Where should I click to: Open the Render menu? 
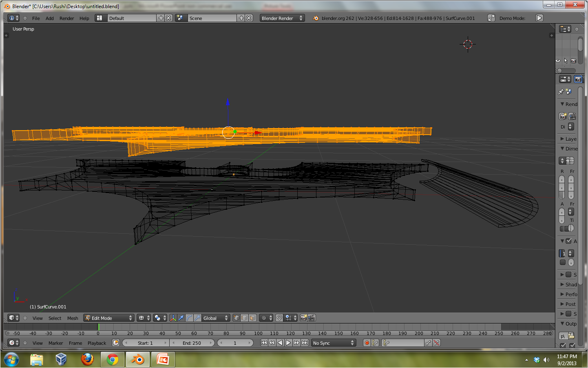click(x=67, y=18)
